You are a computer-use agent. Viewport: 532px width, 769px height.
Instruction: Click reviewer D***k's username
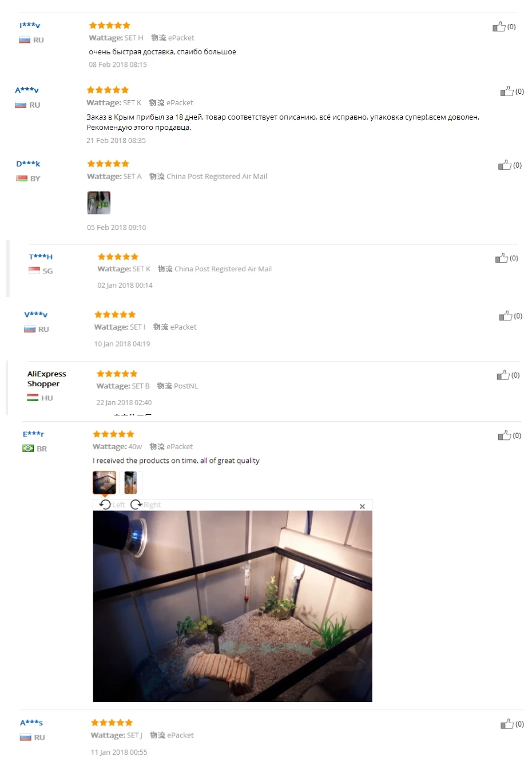coord(28,164)
